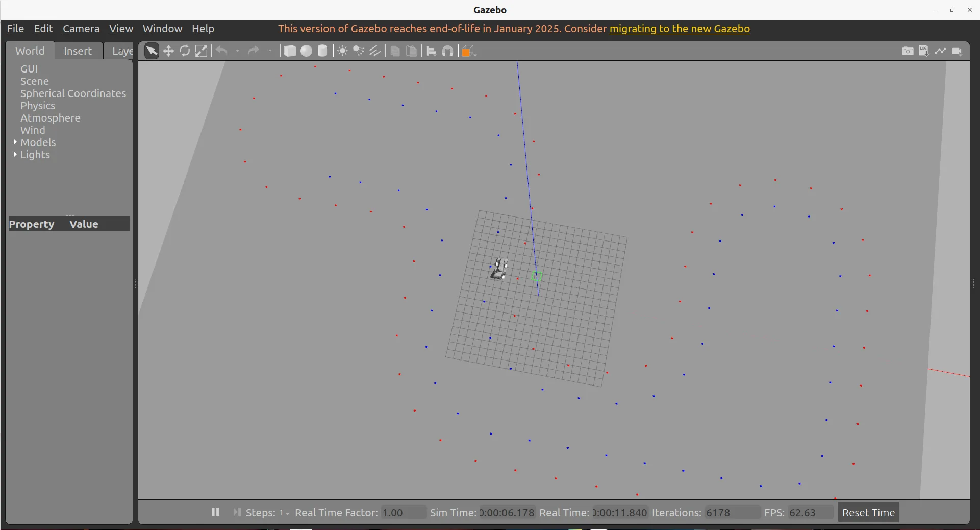Image resolution: width=980 pixels, height=530 pixels.
Task: Click the Reset Time button
Action: click(x=868, y=513)
